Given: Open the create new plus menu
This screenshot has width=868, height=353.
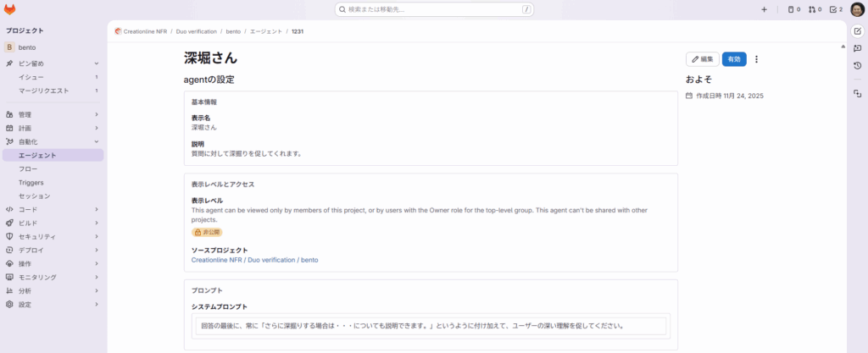Looking at the screenshot, I should pos(764,10).
